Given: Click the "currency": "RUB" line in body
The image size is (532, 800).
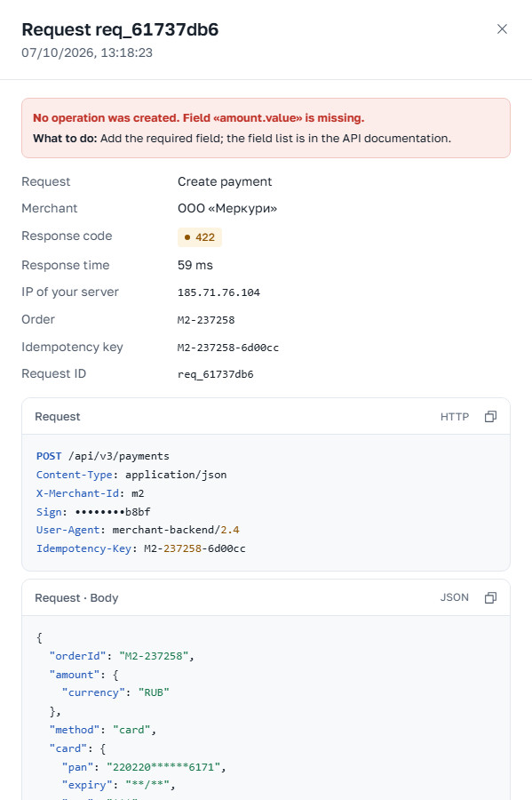Looking at the screenshot, I should point(115,692).
